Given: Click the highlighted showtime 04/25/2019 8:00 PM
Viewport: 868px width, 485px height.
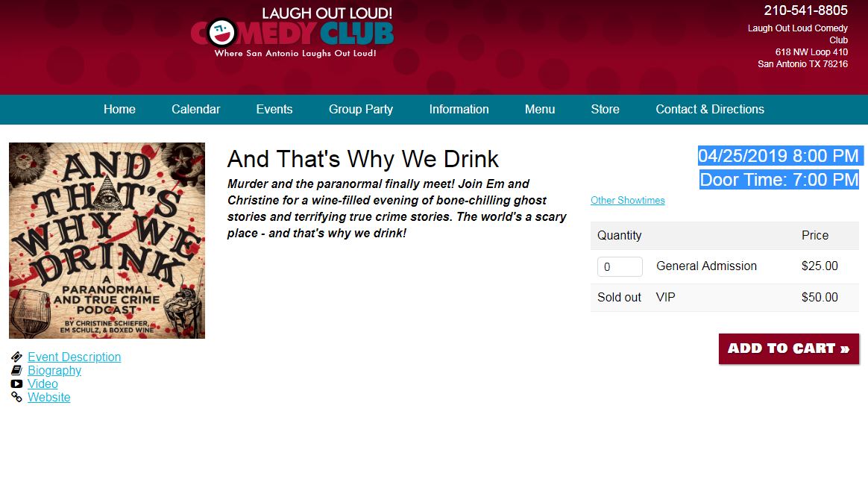Looking at the screenshot, I should [x=779, y=156].
